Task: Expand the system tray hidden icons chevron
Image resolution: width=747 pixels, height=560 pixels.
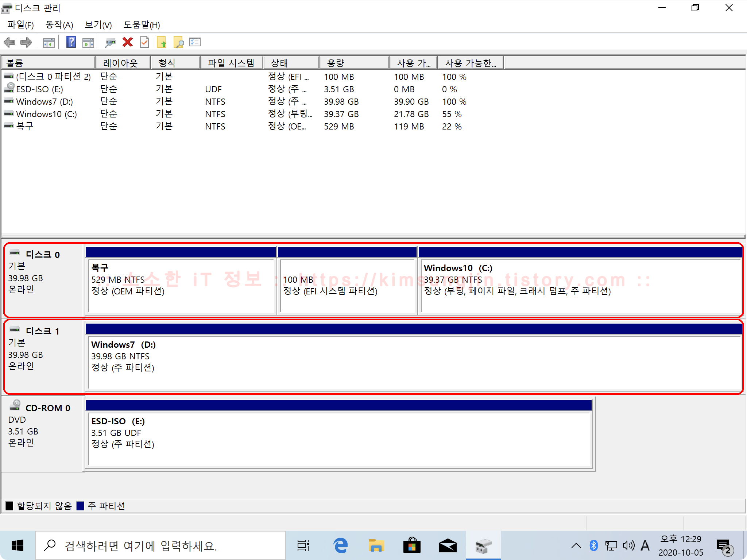Action: [x=576, y=546]
